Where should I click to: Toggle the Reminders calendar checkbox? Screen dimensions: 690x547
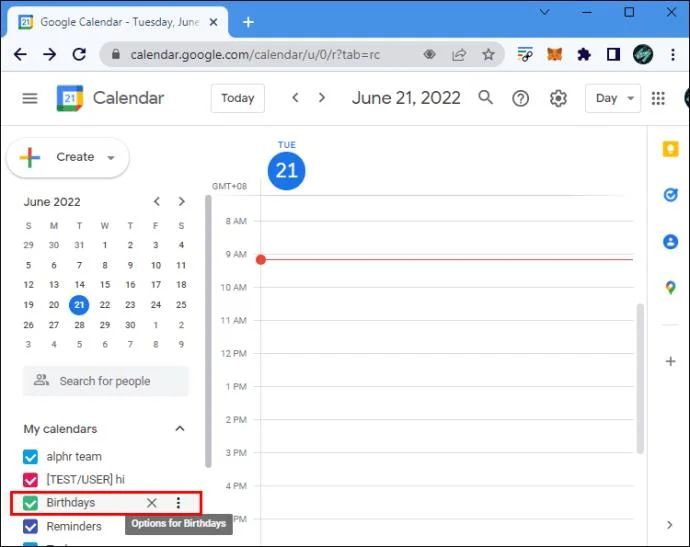click(x=30, y=526)
